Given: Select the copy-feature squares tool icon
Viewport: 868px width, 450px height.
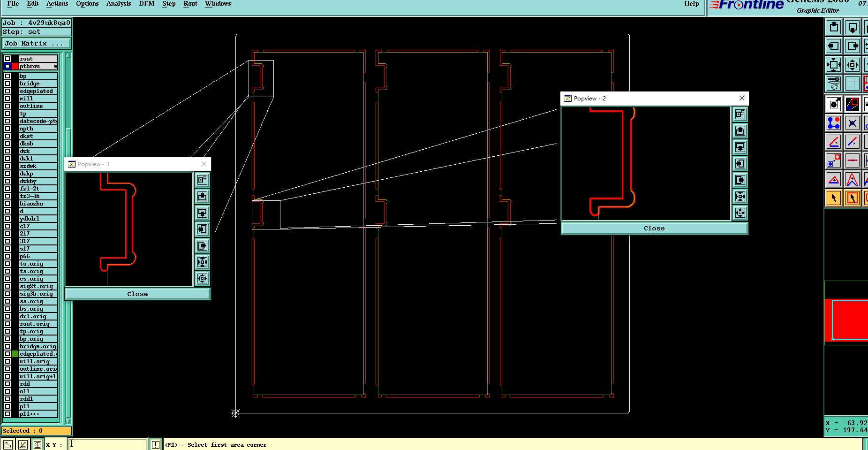Looking at the screenshot, I should (834, 160).
